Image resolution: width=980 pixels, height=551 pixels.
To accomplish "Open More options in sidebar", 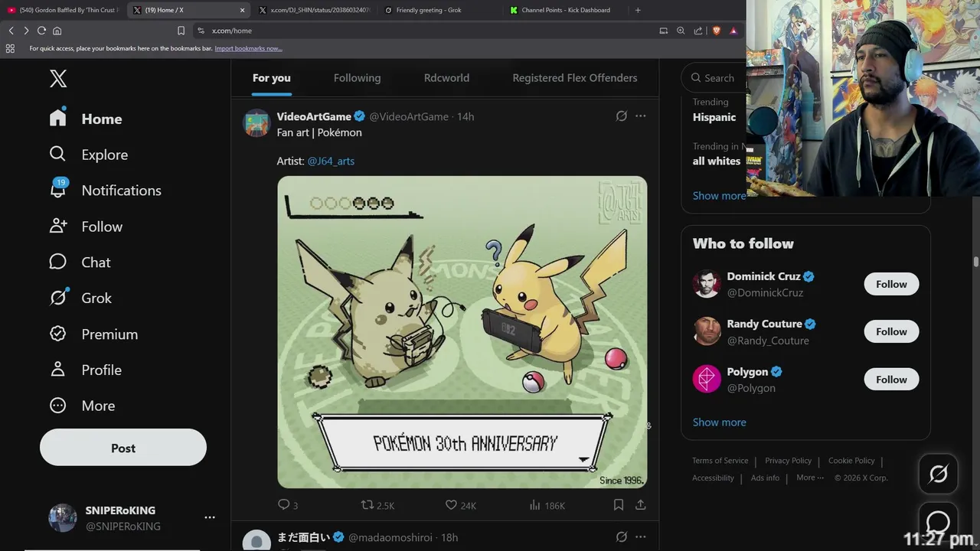I will [x=82, y=406].
